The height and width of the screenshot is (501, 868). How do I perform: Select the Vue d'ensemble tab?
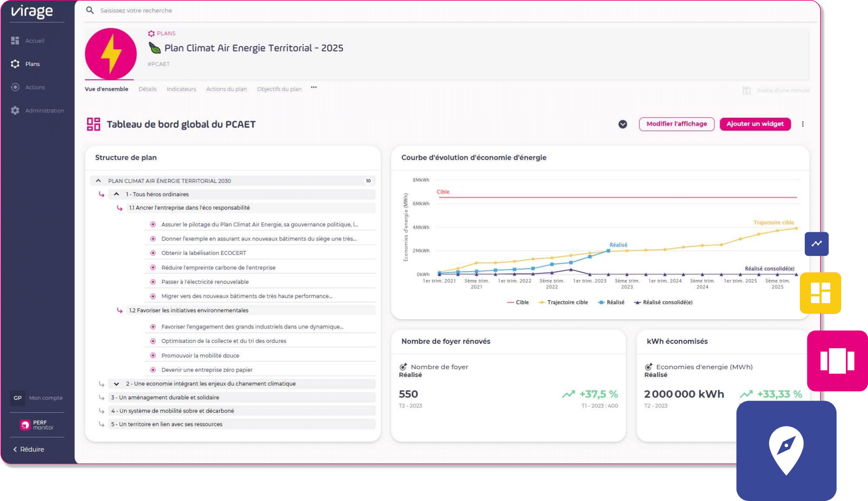pyautogui.click(x=106, y=89)
